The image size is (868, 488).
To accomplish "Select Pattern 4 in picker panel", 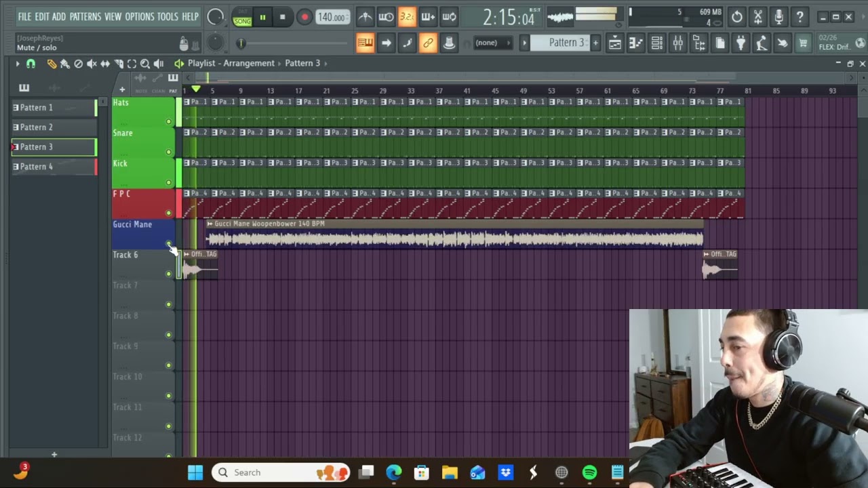I will 54,167.
